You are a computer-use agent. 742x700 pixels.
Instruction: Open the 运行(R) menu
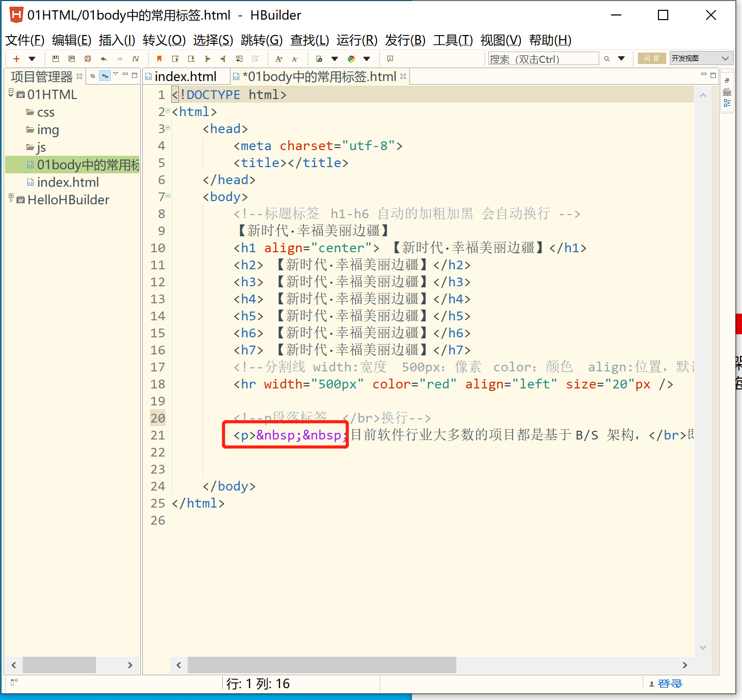pos(357,40)
